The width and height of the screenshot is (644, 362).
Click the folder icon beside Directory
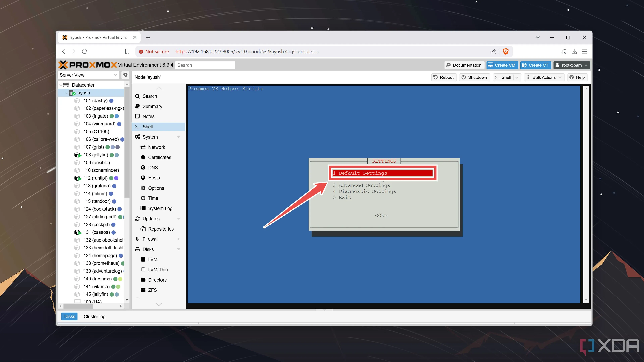(143, 280)
